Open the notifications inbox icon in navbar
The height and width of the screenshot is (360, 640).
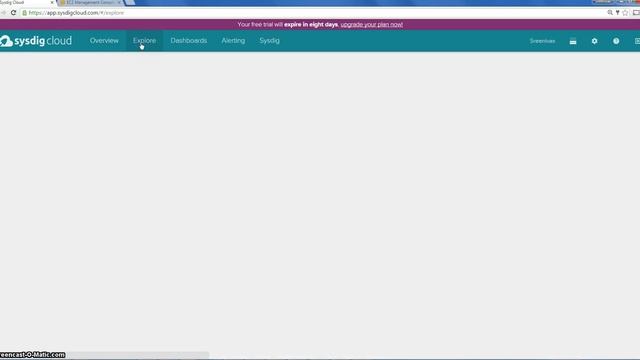[573, 41]
